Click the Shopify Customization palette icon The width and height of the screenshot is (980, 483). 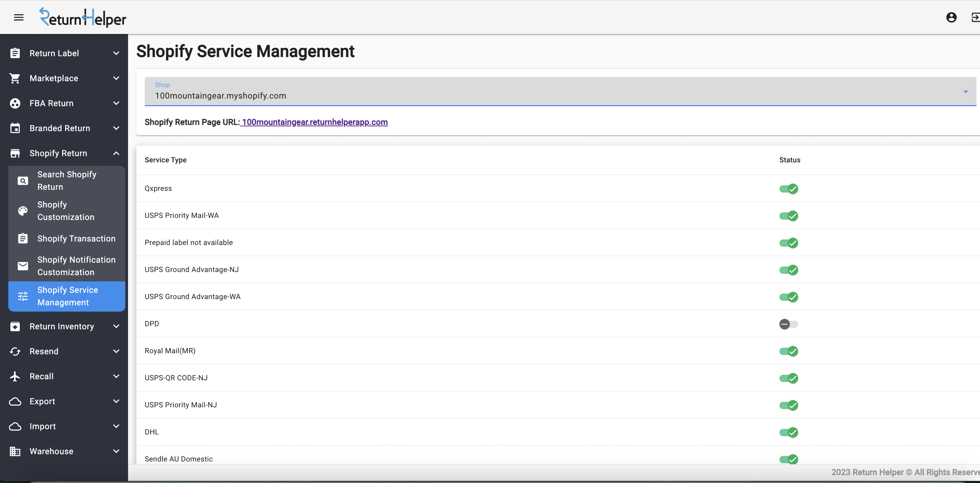pyautogui.click(x=23, y=211)
